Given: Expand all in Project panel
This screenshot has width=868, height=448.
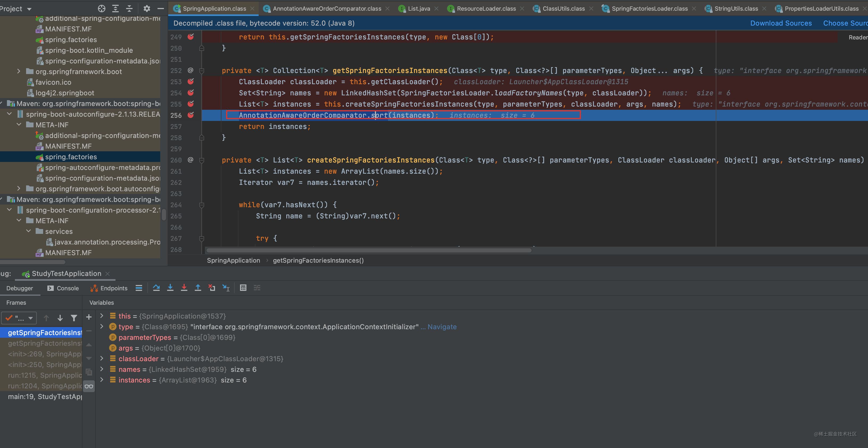Looking at the screenshot, I should tap(115, 9).
